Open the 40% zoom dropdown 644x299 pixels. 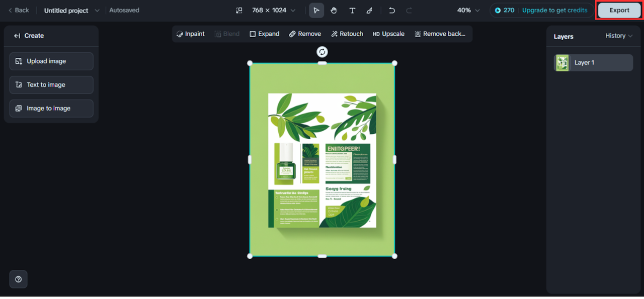(468, 10)
